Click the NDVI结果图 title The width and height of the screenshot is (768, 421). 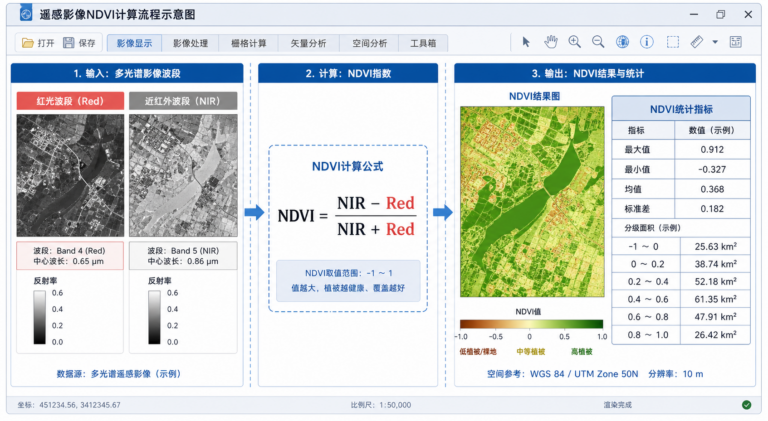(x=534, y=96)
